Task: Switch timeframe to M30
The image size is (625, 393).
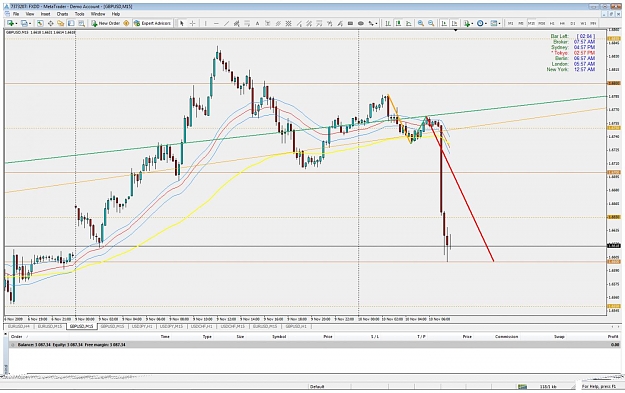Action: (542, 24)
